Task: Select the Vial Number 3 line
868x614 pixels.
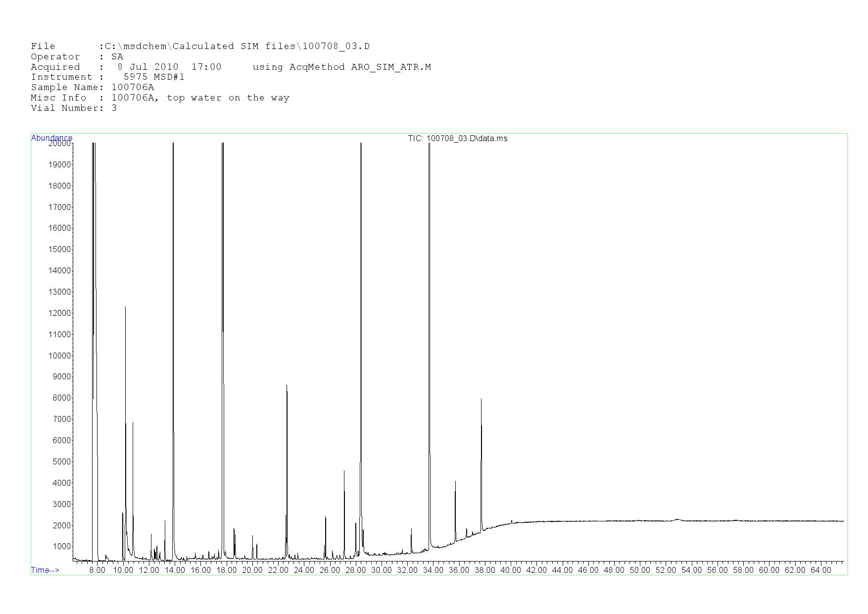Action: [x=74, y=108]
